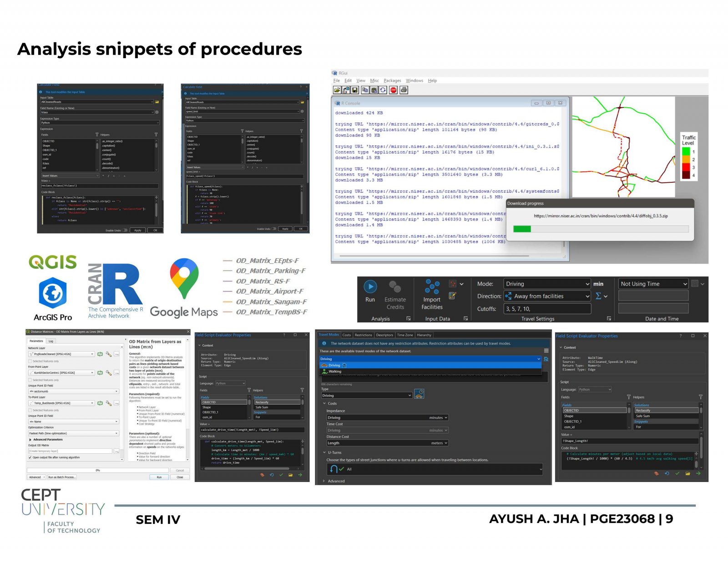728x562 pixels.
Task: Expand Advanced Parameters in OD Matrix dialog
Action: click(30, 440)
